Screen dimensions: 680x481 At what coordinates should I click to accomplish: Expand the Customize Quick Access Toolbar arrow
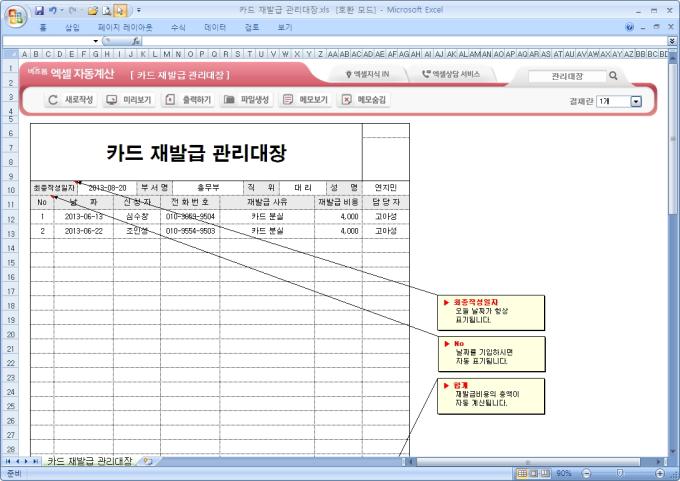point(139,10)
